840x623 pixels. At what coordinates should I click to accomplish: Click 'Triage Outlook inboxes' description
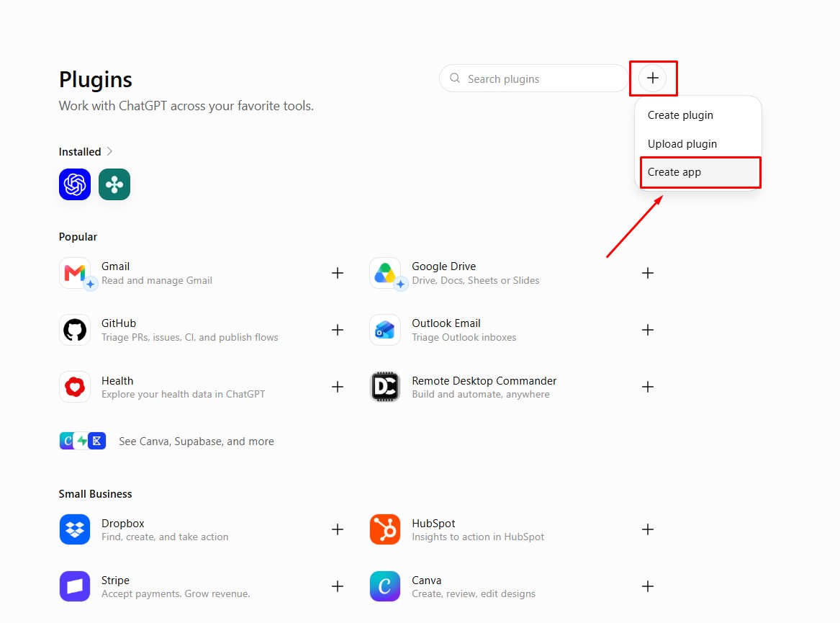point(464,337)
